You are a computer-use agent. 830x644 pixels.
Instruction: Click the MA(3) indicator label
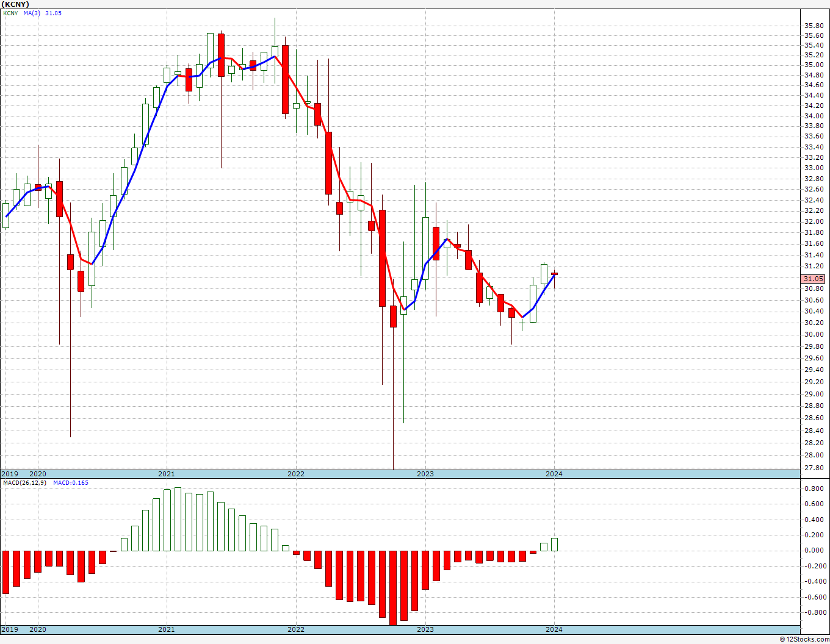pos(32,13)
